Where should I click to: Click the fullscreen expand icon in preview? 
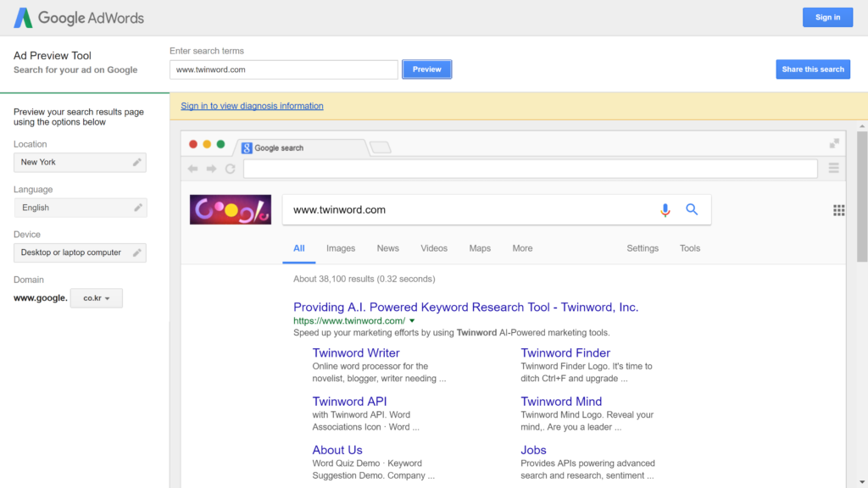pyautogui.click(x=834, y=143)
